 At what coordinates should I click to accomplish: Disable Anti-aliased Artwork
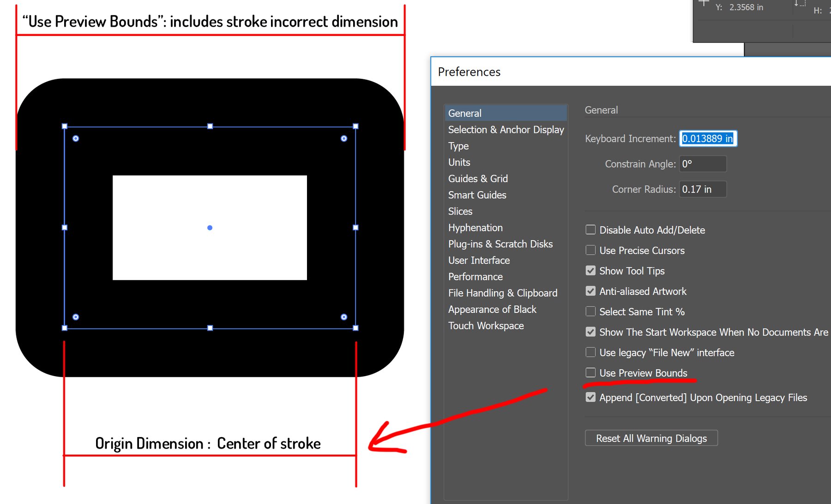click(x=590, y=291)
